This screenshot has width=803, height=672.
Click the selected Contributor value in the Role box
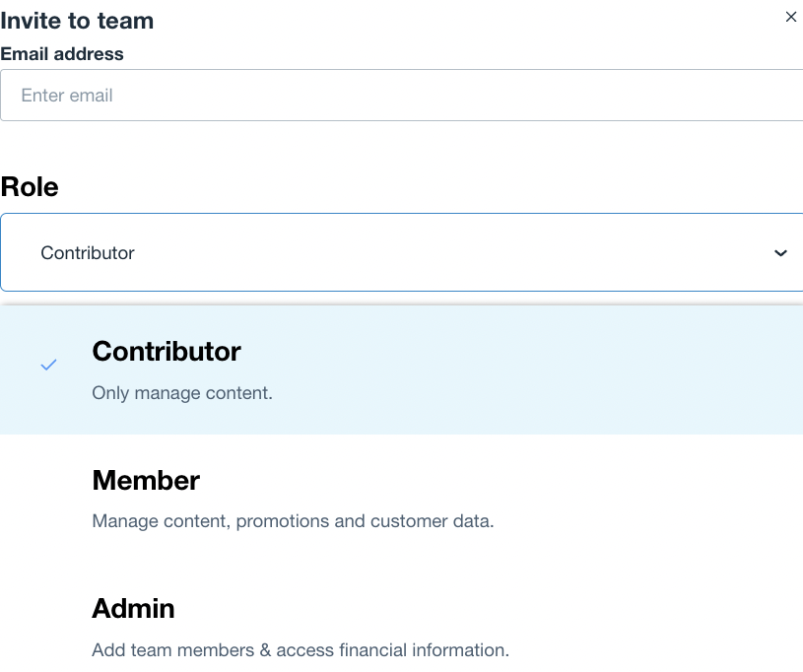(x=88, y=253)
